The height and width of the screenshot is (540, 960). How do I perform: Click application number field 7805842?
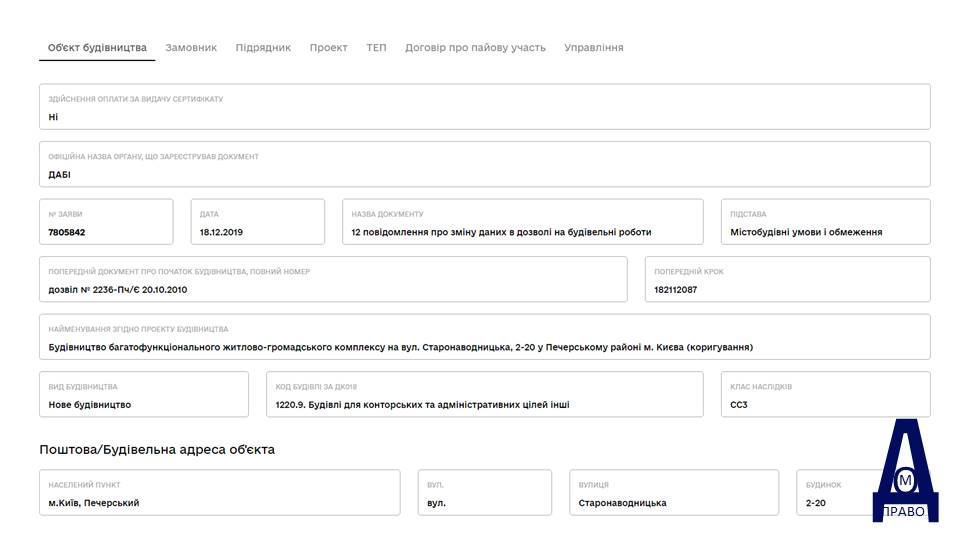click(106, 222)
